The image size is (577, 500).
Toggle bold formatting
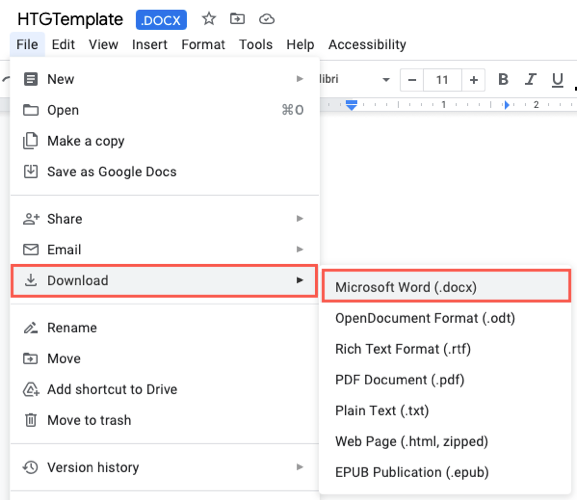(503, 79)
